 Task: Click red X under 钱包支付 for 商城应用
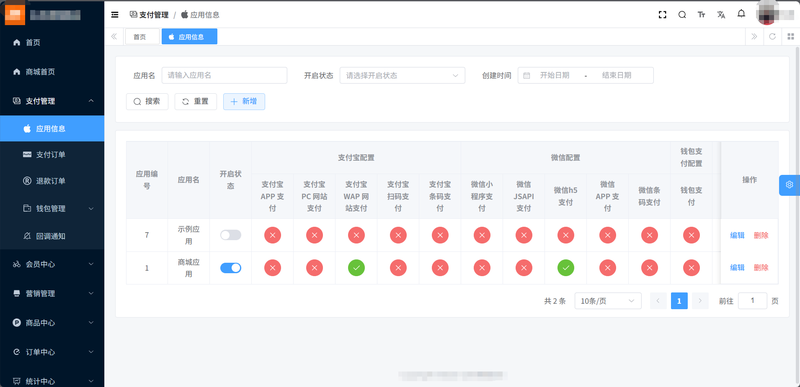tap(691, 267)
